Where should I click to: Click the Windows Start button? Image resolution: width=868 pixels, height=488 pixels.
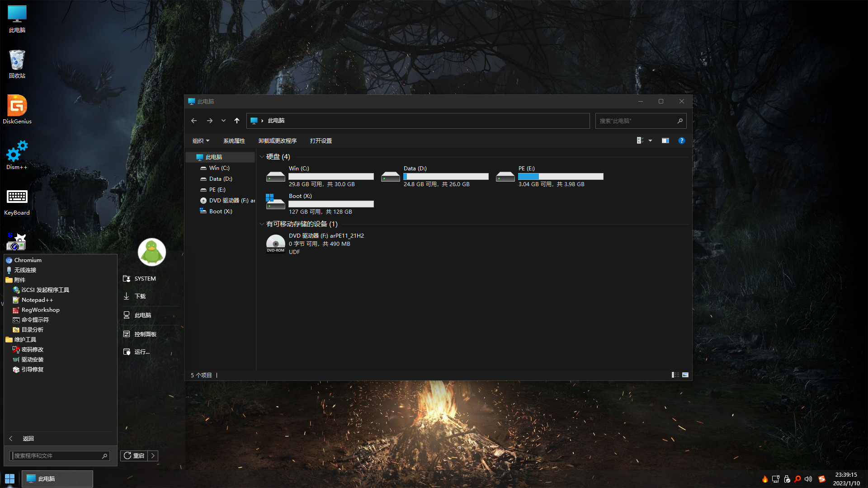(10, 479)
